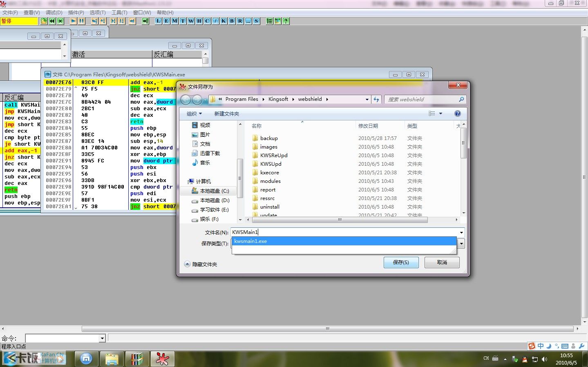Open the file name history dropdown arrow
Screen dimensions: 588x367
click(461, 232)
